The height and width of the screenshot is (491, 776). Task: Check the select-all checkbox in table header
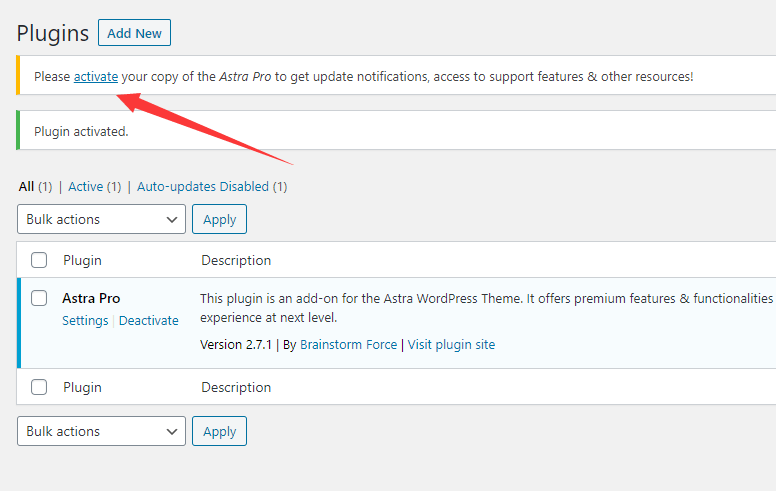point(39,260)
